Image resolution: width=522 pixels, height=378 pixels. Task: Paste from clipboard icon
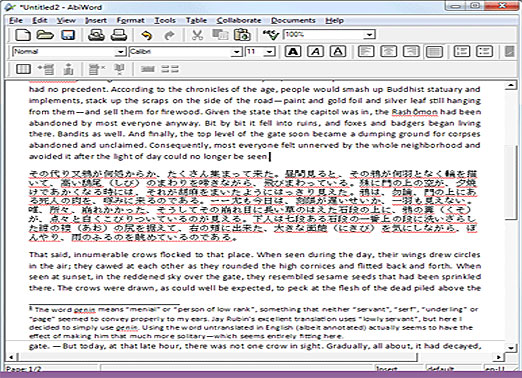point(242,35)
